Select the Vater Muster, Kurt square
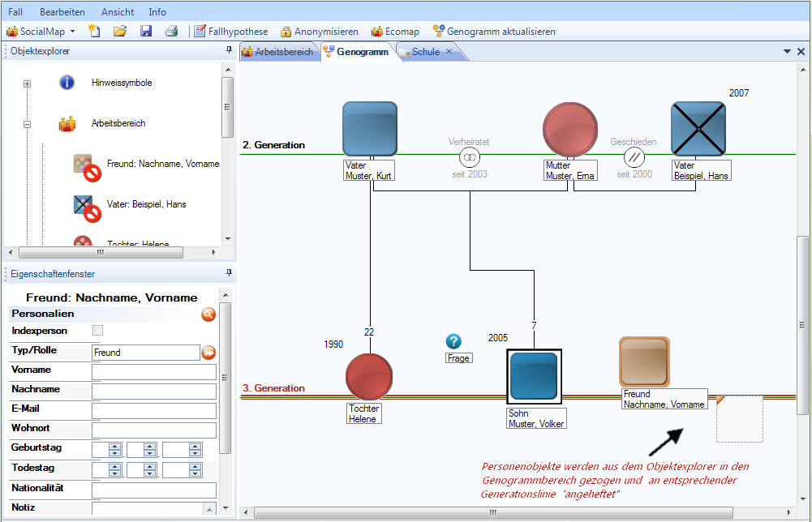Screen dimensions: 812x522 [370, 128]
